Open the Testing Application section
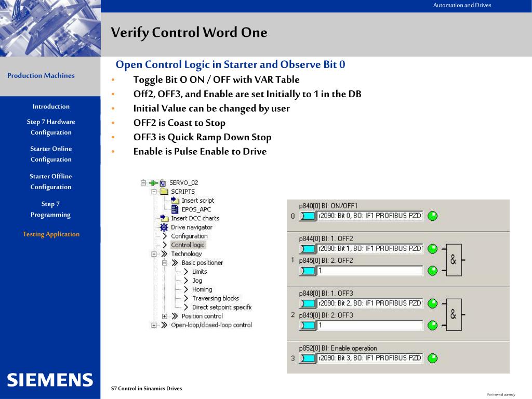Viewport: 532px width, 399px height. tap(51, 234)
